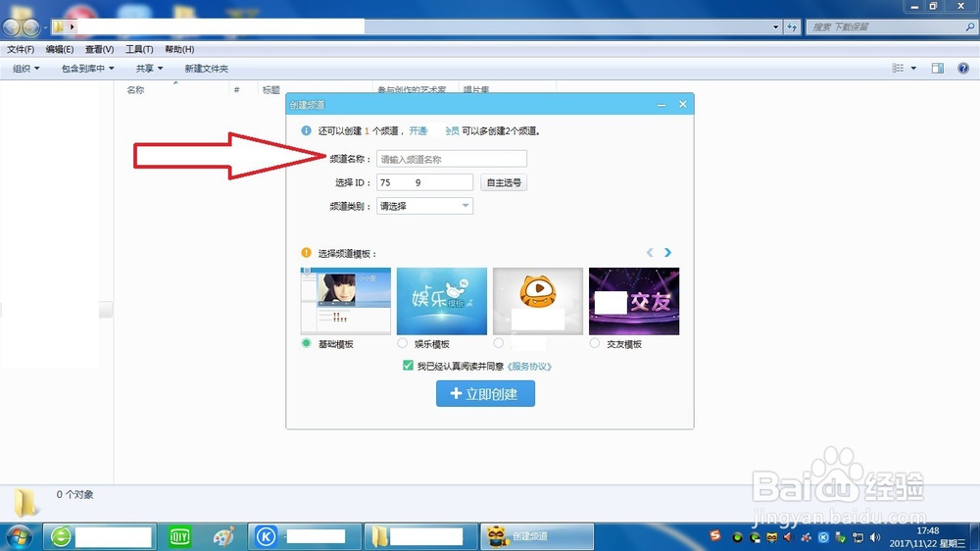Open the 编辑(E) menu

click(60, 49)
